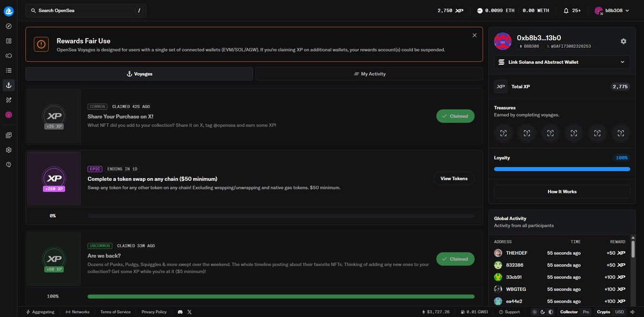Switch to the My Activity tab
The width and height of the screenshot is (644, 317).
pyautogui.click(x=369, y=74)
